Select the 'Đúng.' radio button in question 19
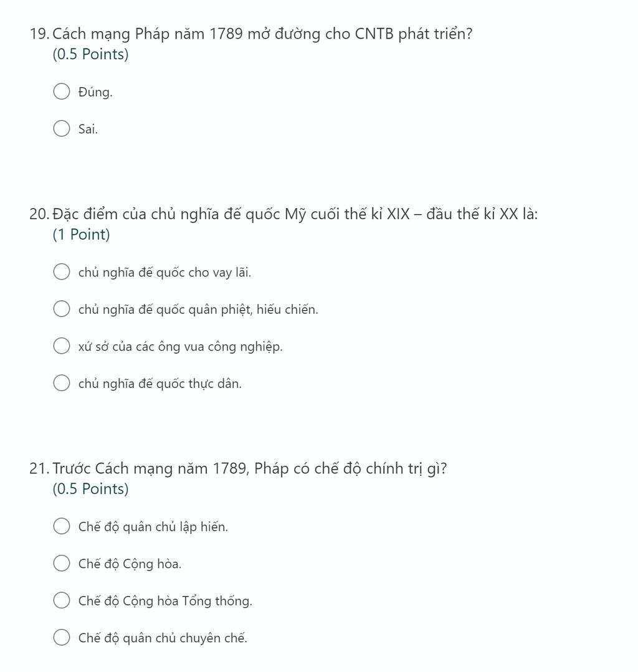Viewport: 638px width, 672px height. tap(61, 92)
